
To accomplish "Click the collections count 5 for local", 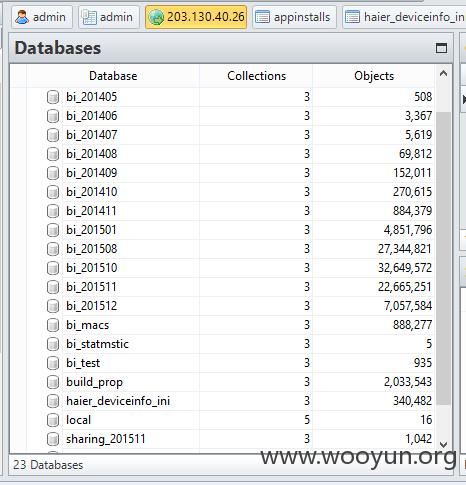I will point(307,420).
